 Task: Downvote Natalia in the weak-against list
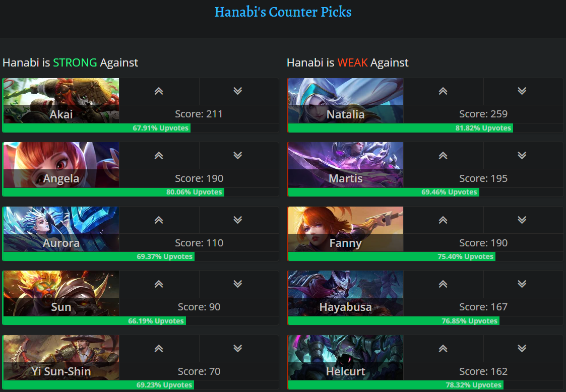point(522,91)
